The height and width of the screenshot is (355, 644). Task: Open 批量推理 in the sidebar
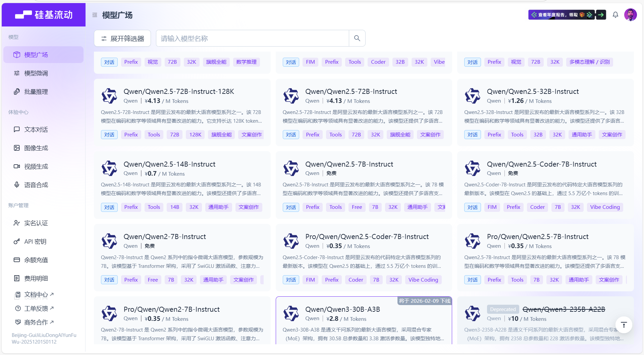36,92
